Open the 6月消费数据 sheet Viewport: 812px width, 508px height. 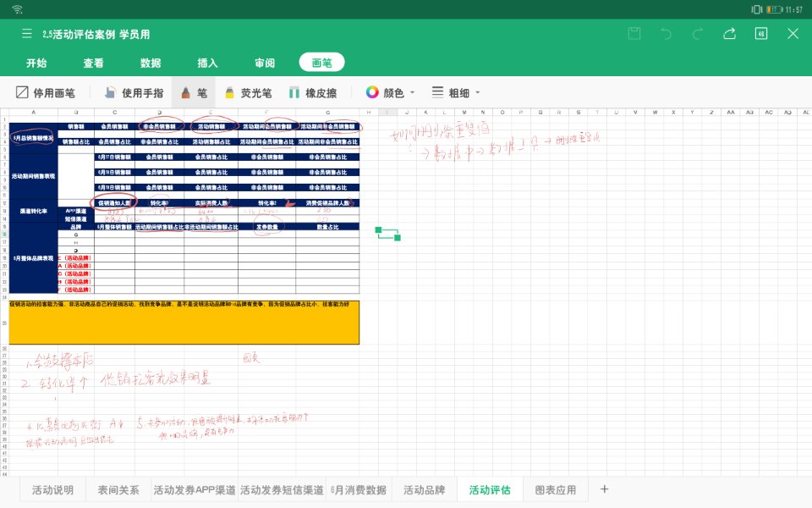coord(359,490)
